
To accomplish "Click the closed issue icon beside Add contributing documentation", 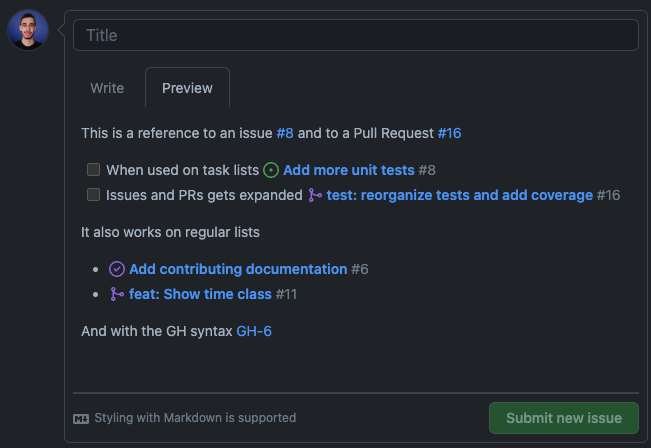I will pyautogui.click(x=117, y=269).
